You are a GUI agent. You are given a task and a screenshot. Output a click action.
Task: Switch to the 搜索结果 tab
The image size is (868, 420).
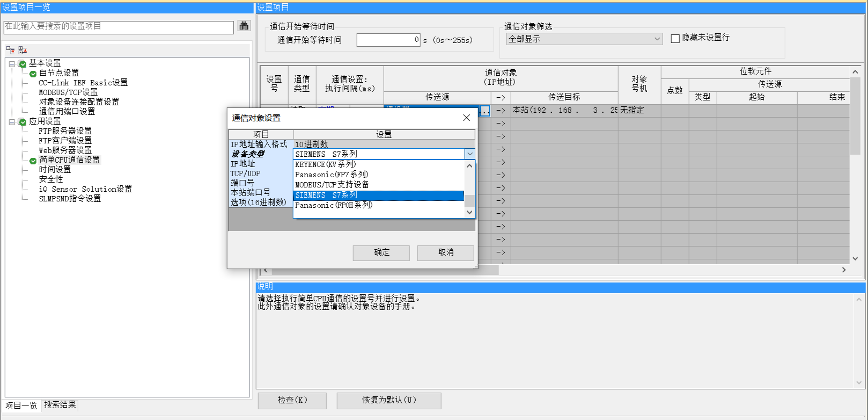(x=60, y=405)
